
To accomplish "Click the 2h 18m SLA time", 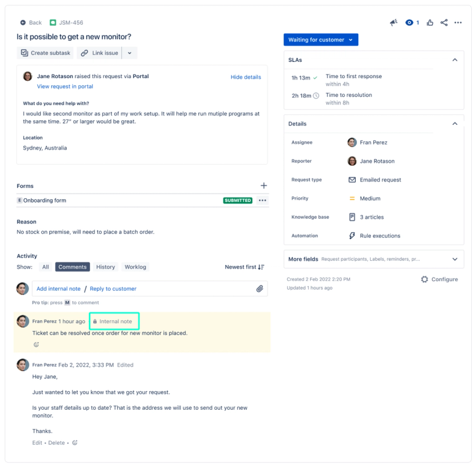I will 302,96.
